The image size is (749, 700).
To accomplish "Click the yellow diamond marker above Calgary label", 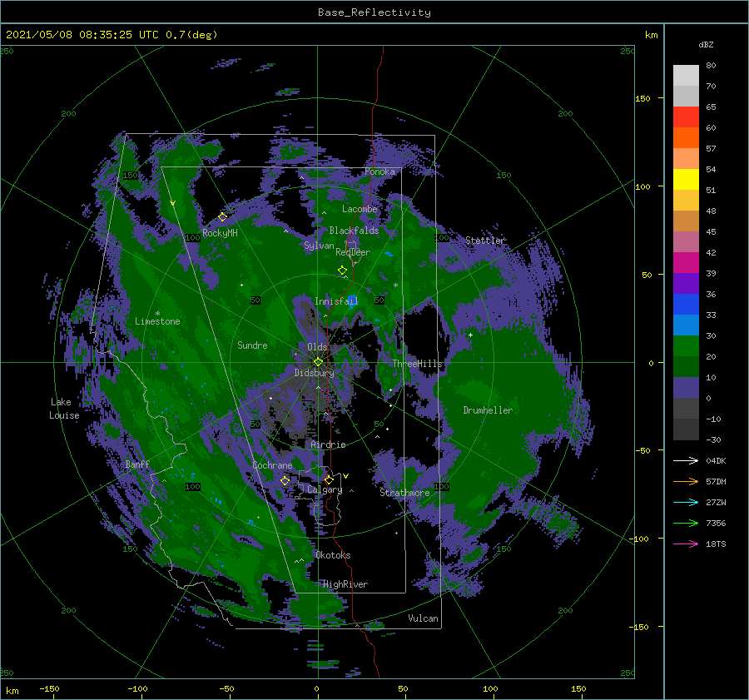I will (x=329, y=479).
